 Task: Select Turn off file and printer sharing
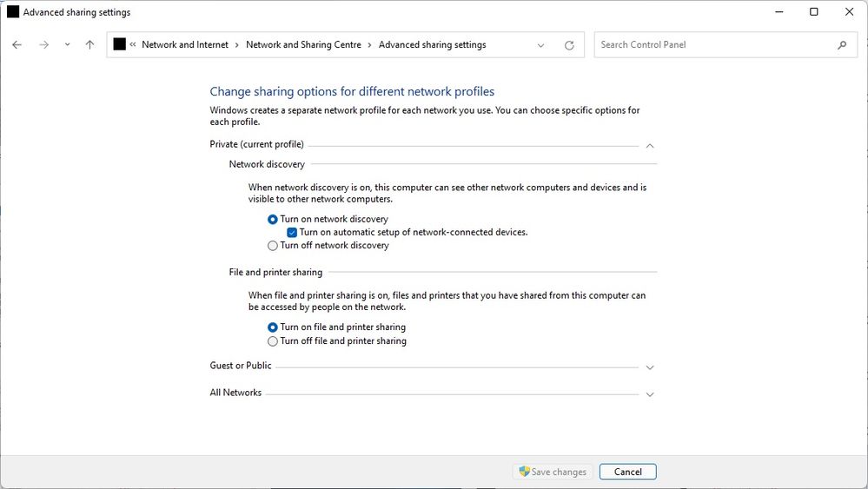(273, 341)
